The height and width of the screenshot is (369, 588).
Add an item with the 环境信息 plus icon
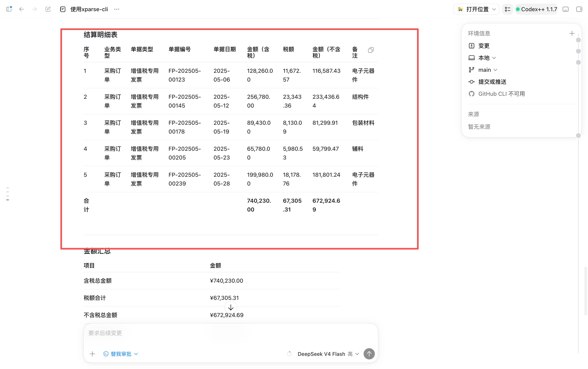point(572,33)
